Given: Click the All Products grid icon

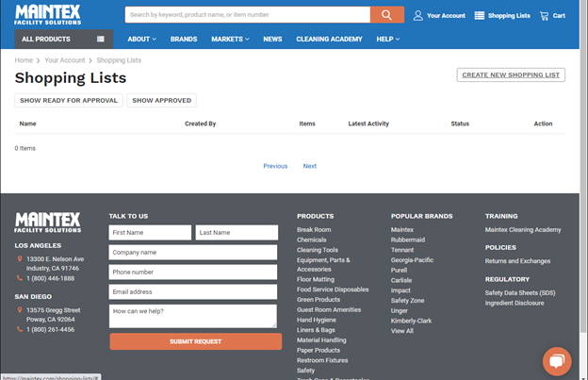Looking at the screenshot, I should pos(101,39).
